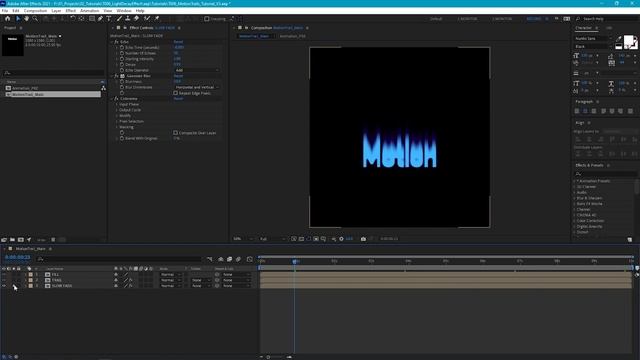Screen dimensions: 640x360
Task: Enable Motion Blur switch in timeline
Action: tap(238, 259)
